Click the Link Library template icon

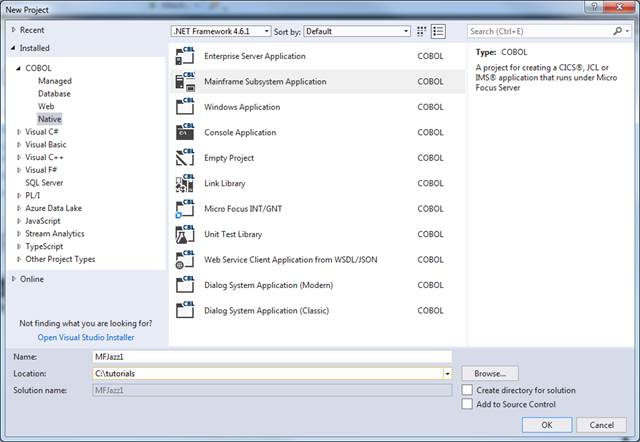[x=185, y=183]
